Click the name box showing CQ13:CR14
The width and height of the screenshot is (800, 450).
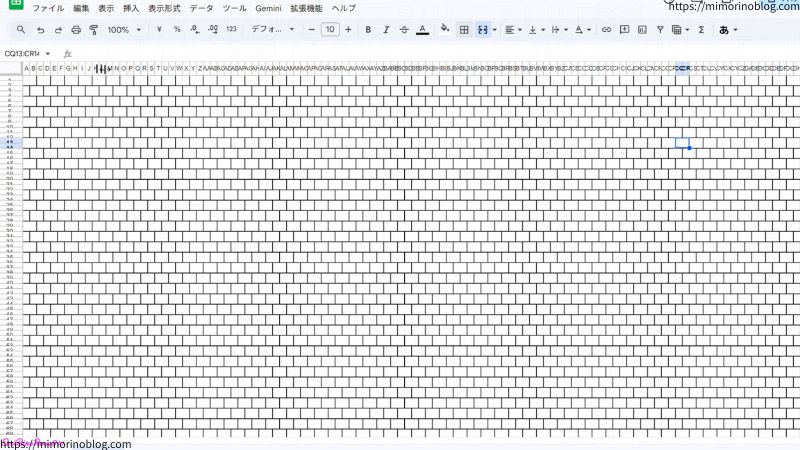(x=22, y=54)
